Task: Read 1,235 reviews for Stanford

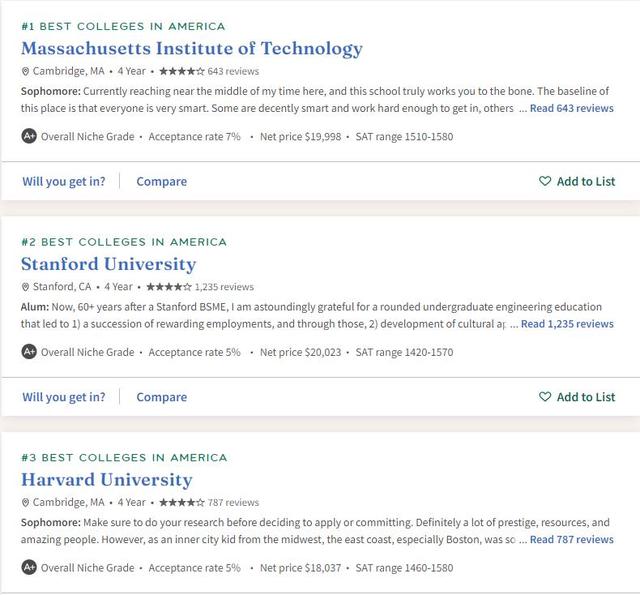Action: 567,324
